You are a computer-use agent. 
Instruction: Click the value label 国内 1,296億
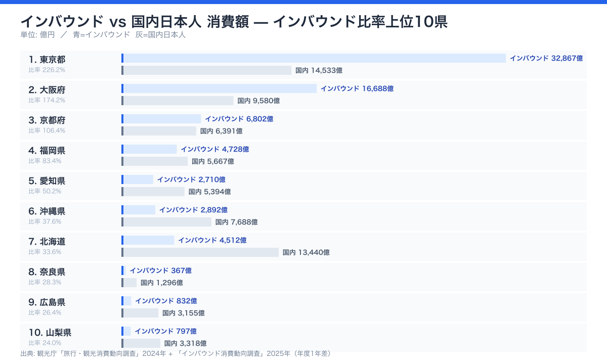point(162,283)
